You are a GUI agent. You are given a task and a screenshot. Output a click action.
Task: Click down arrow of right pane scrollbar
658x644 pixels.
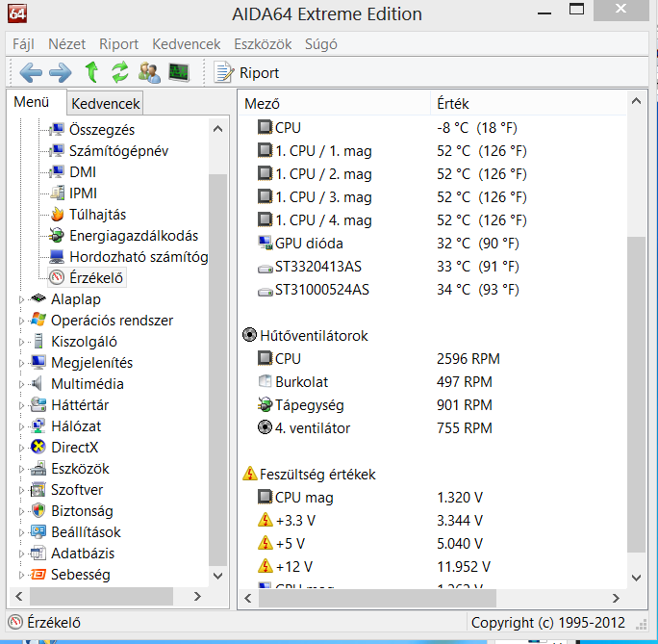point(636,578)
